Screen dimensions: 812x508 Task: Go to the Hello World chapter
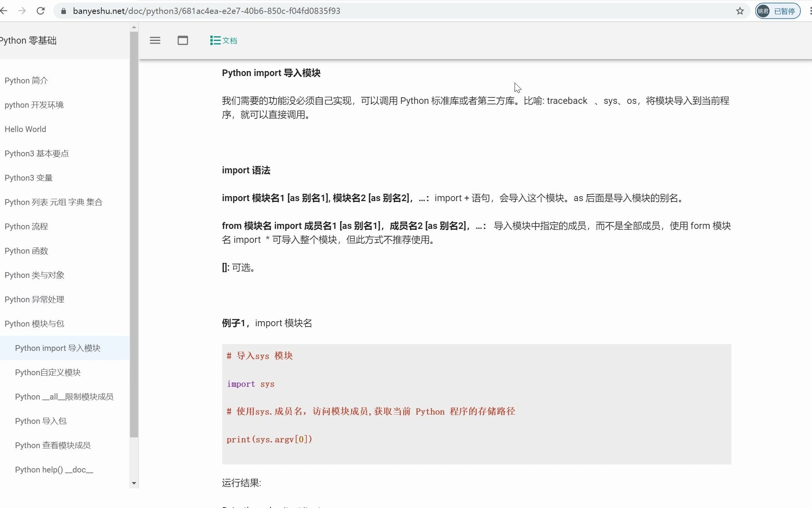pos(25,129)
